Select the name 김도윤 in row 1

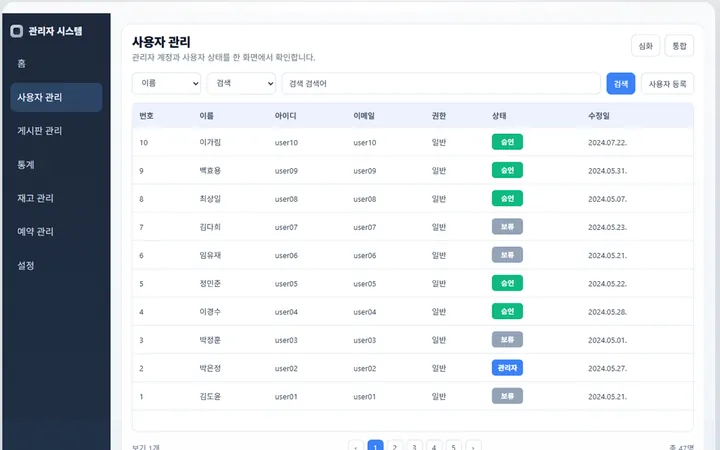click(x=210, y=396)
